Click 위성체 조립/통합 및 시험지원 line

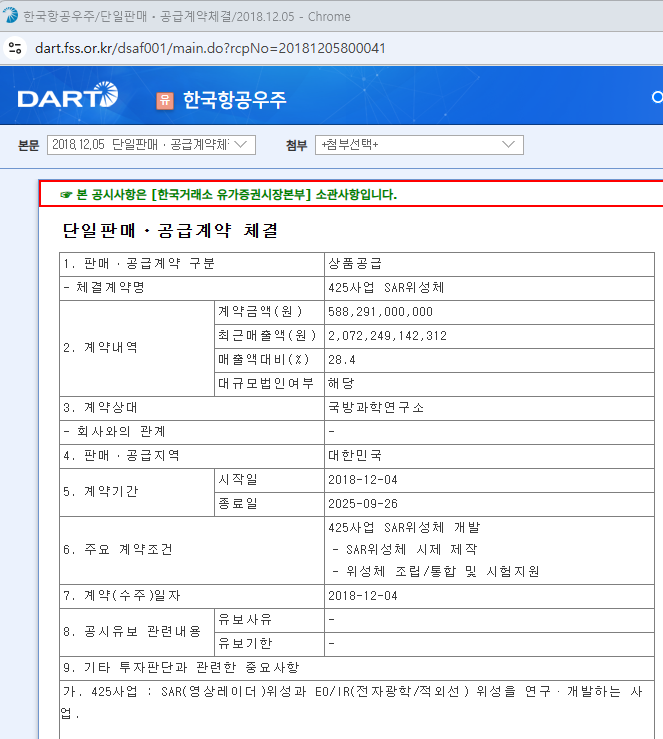[435, 572]
